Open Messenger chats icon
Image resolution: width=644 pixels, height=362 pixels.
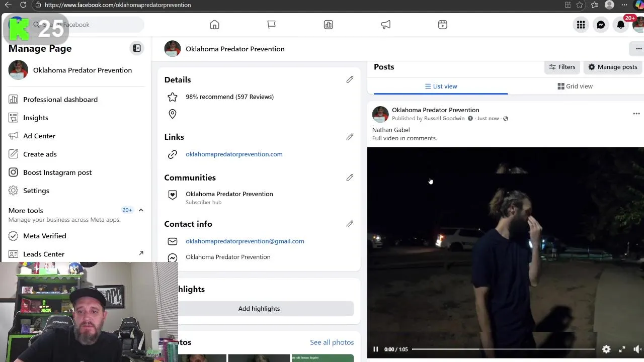coord(601,25)
